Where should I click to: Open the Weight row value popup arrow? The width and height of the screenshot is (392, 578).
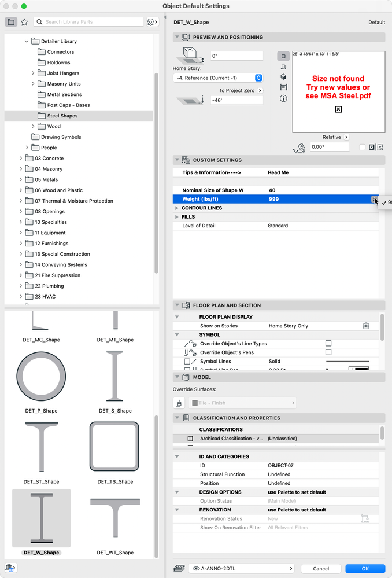click(374, 199)
